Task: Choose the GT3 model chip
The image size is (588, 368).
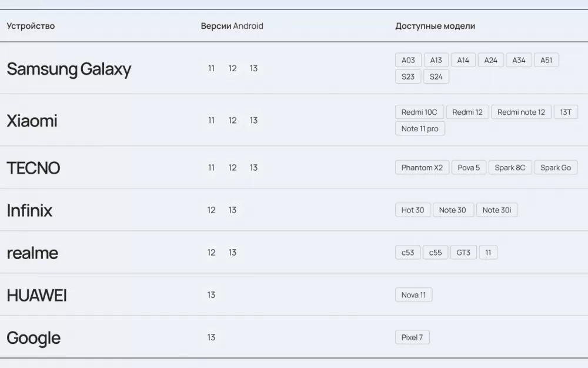Action: (x=463, y=253)
